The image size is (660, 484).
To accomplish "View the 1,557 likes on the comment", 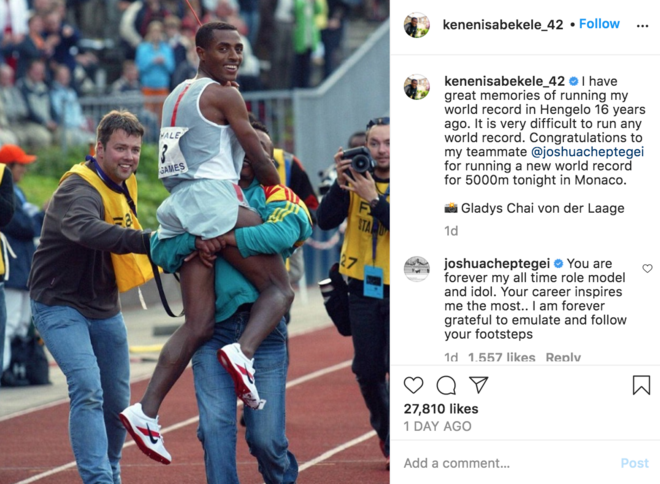I will point(501,357).
